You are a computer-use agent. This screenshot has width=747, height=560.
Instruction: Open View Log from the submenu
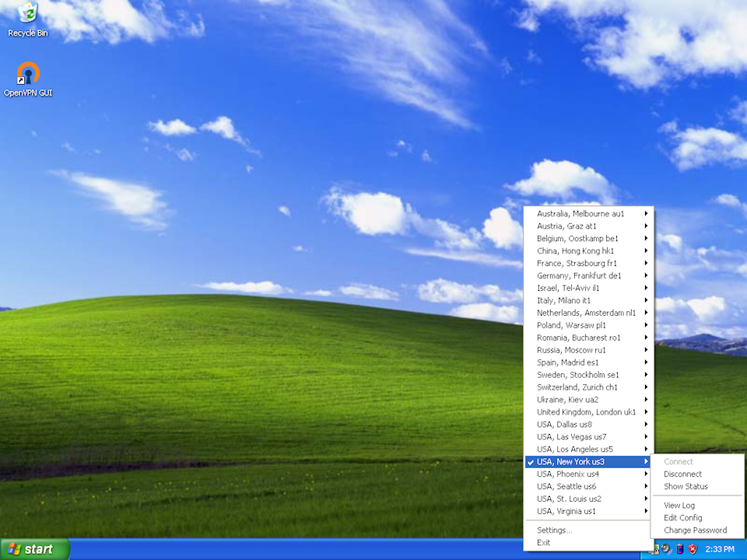[697, 506]
